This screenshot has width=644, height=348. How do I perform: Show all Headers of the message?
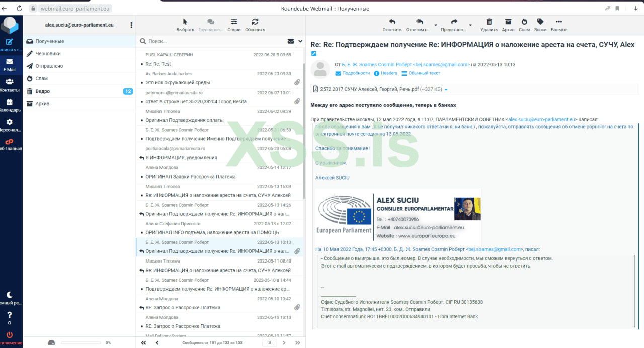tap(385, 73)
